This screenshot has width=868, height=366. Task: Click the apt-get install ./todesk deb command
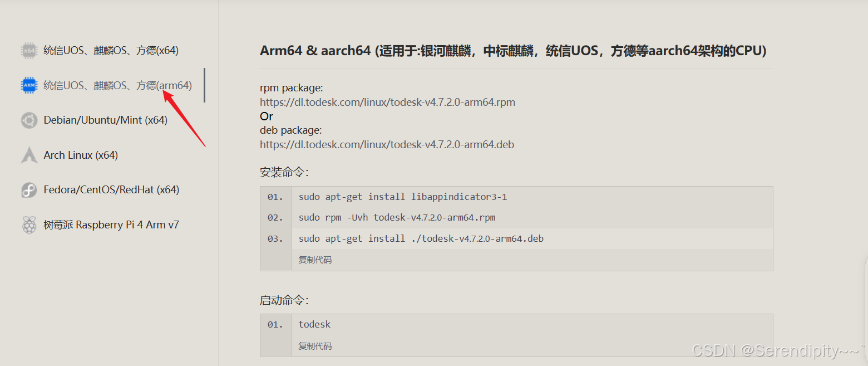[421, 238]
